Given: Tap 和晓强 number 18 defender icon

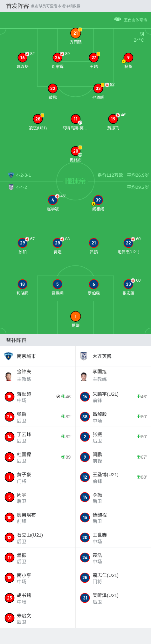Looking at the screenshot, I should coord(23,284).
